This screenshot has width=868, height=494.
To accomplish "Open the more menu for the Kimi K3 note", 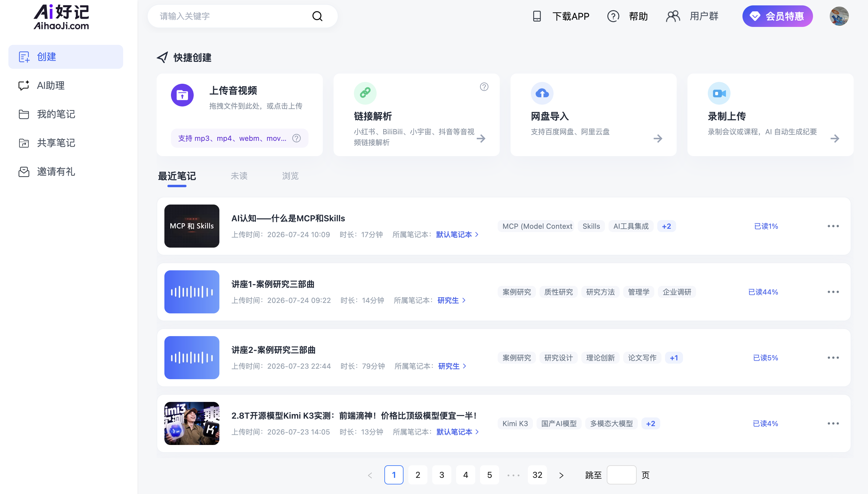I will tap(833, 423).
